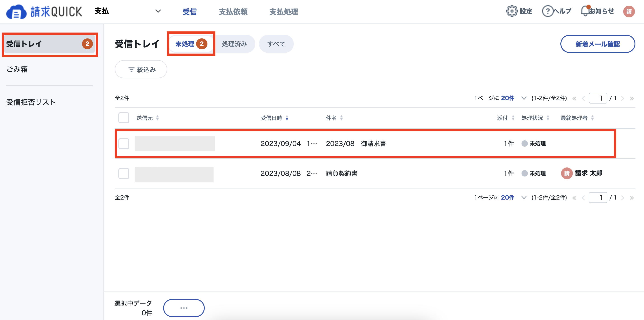The width and height of the screenshot is (644, 320).
Task: Go to previous page using top pagination
Action: click(x=583, y=98)
